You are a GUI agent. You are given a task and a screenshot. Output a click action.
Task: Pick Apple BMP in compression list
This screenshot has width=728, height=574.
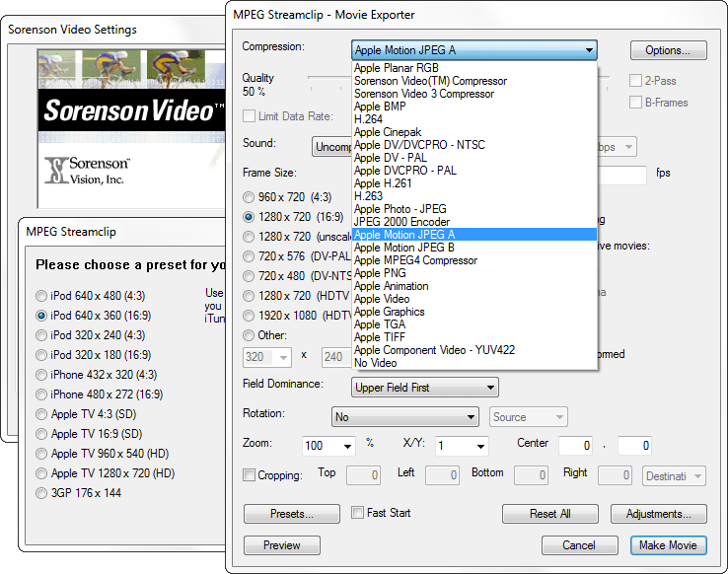pyautogui.click(x=474, y=107)
